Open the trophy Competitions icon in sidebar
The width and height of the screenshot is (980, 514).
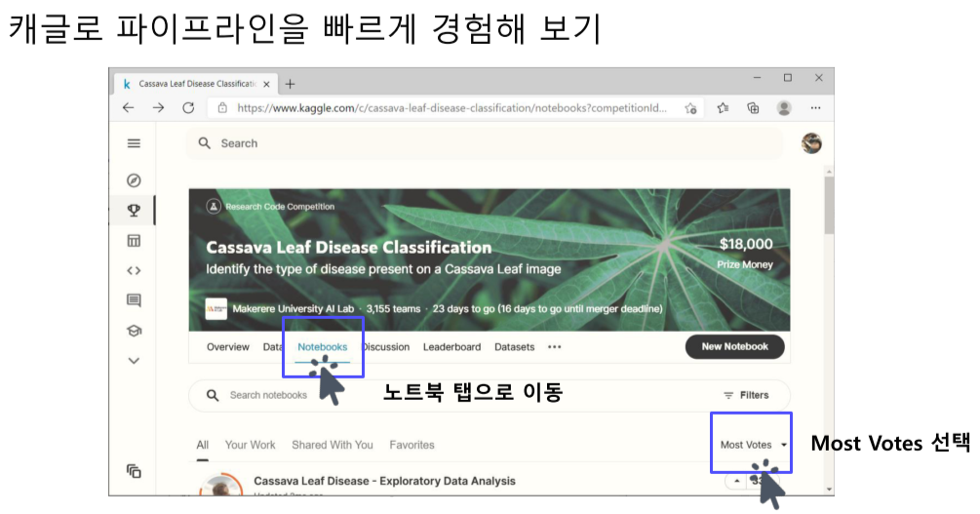134,210
